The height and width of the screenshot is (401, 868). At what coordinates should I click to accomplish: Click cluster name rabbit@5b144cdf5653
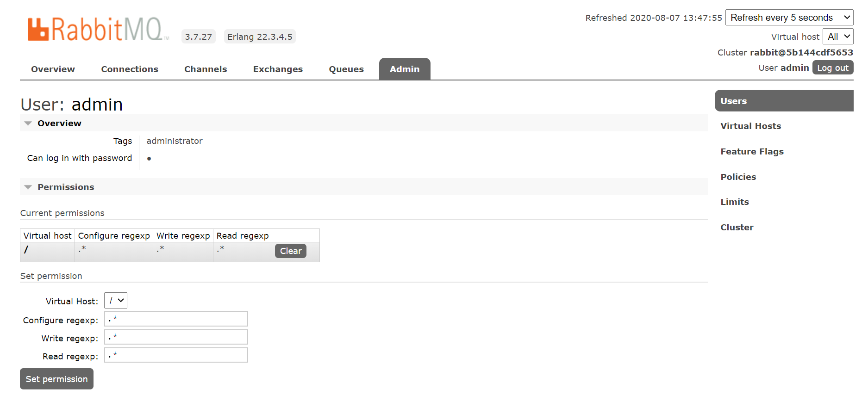[801, 52]
